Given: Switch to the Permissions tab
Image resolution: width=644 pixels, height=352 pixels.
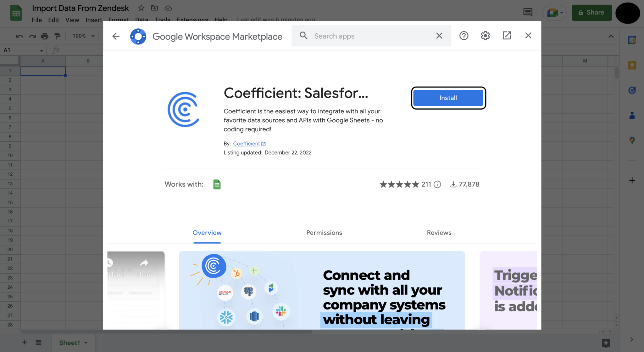Looking at the screenshot, I should coord(324,233).
